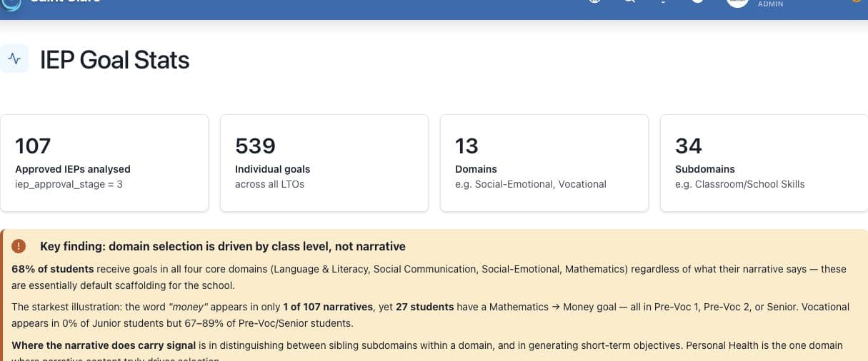Select the number 107 in the first card

[33, 146]
